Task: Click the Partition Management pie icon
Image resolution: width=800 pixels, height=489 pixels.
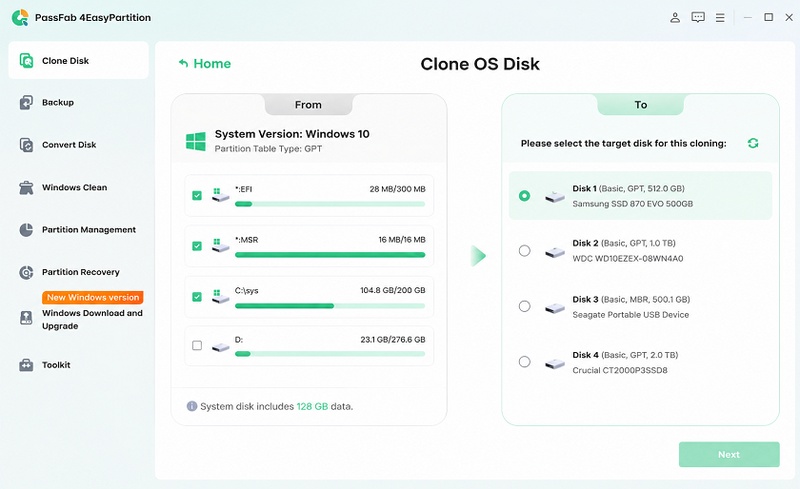Action: pos(26,230)
